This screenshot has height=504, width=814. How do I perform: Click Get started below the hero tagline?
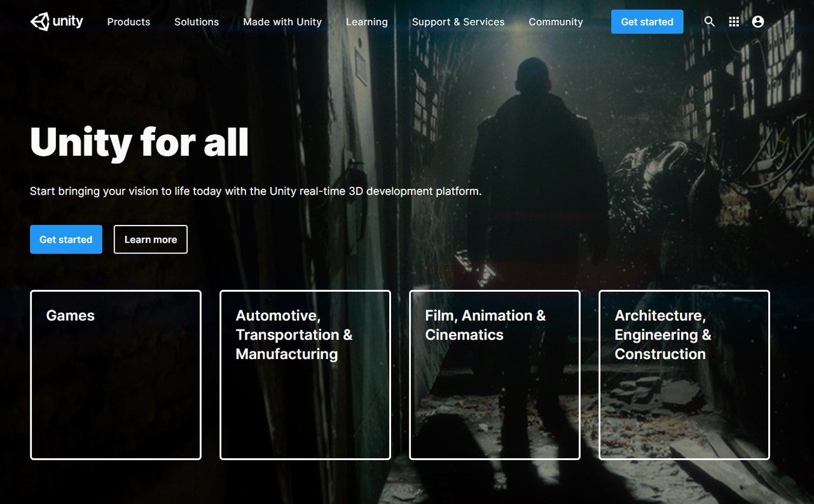point(66,240)
